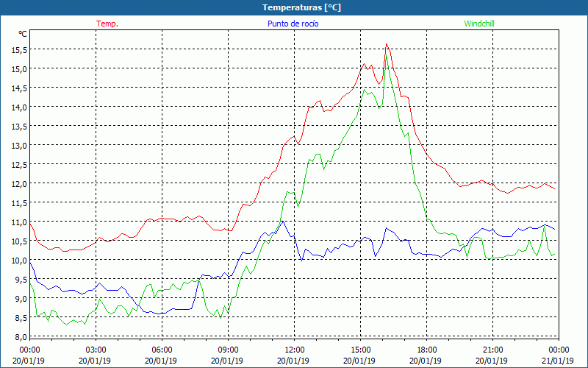Click the red temperature peak near 16:00
Image resolution: width=588 pixels, height=368 pixels.
387,44
